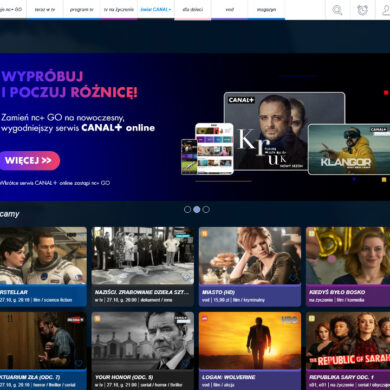Image resolution: width=390 pixels, height=390 pixels.
Task: Go to teraz w tv tab
Action: point(45,10)
